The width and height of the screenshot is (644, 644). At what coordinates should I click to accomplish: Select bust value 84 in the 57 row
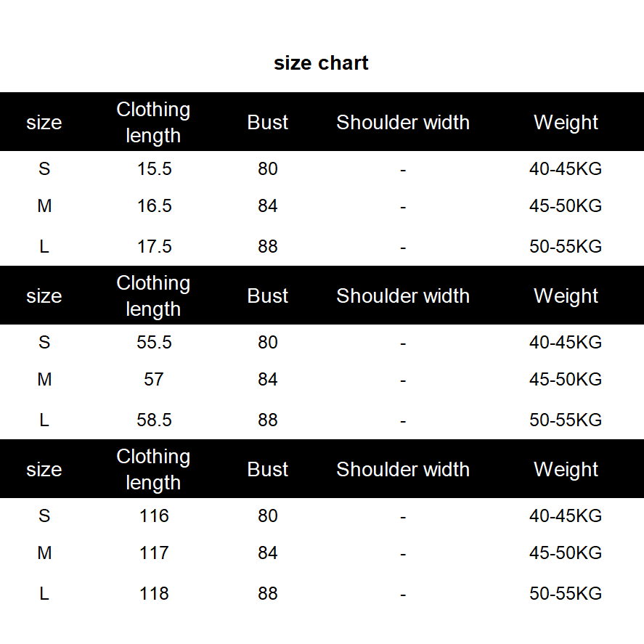coord(268,380)
